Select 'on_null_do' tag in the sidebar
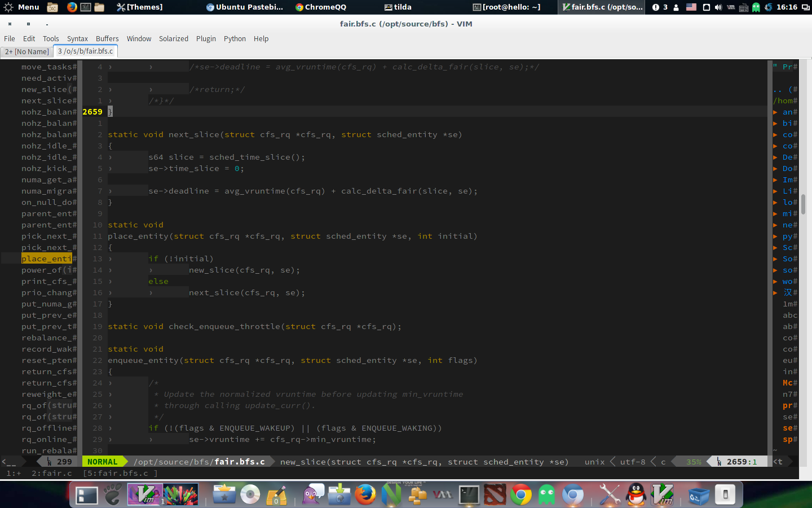This screenshot has width=812, height=508. coord(47,202)
